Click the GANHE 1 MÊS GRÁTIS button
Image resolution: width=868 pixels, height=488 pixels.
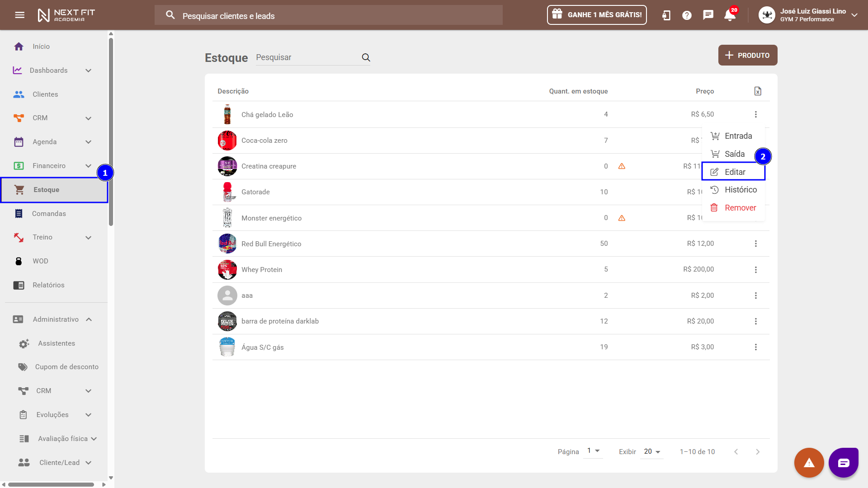coord(597,15)
